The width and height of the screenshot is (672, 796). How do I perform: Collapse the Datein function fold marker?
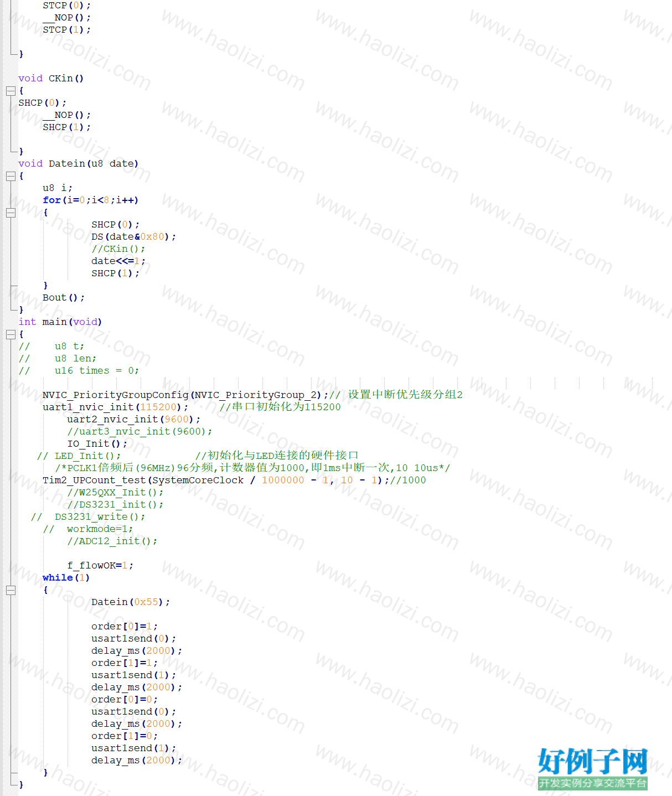11,176
